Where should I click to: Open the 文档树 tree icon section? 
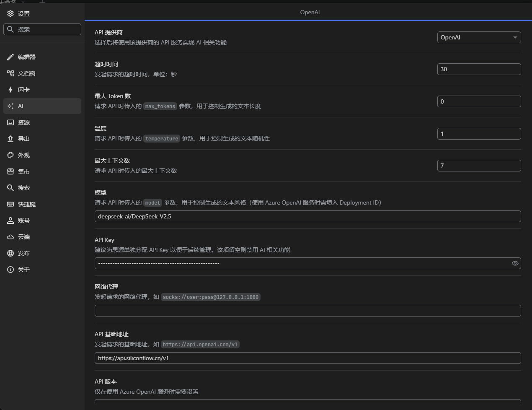point(10,73)
